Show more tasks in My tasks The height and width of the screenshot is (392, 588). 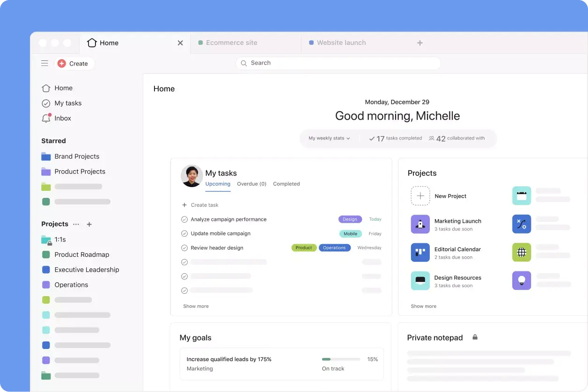click(x=196, y=306)
